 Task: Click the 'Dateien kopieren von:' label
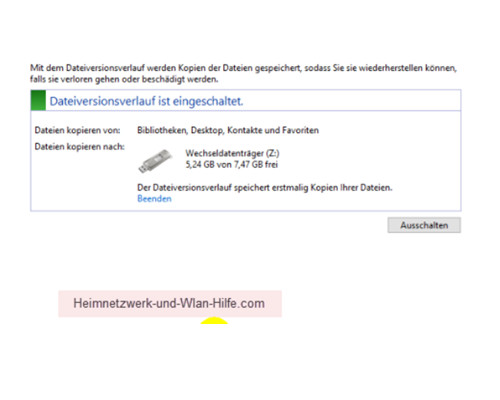(77, 130)
